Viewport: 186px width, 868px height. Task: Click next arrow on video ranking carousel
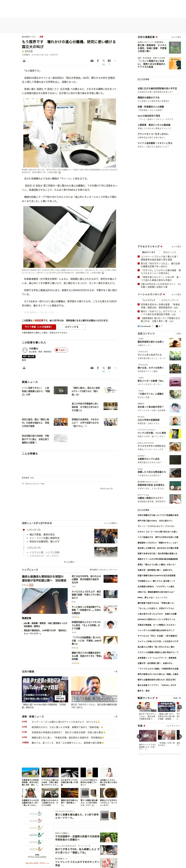pyautogui.click(x=180, y=707)
